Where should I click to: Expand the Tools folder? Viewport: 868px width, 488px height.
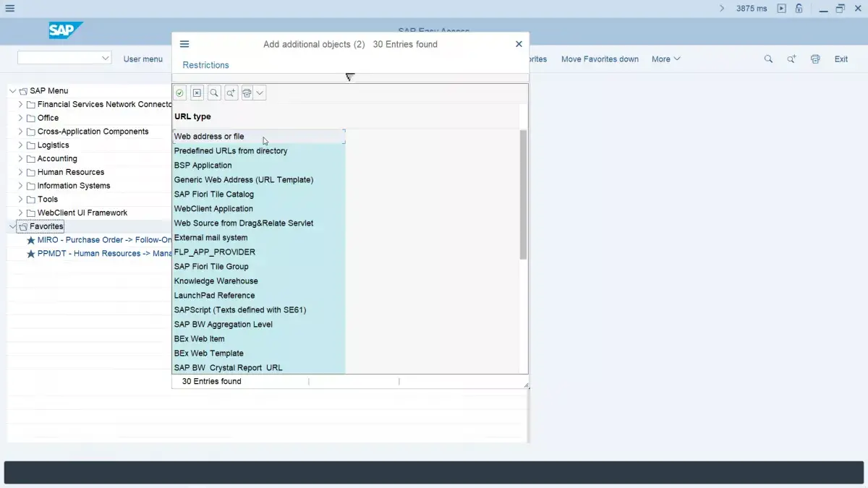[20, 200]
